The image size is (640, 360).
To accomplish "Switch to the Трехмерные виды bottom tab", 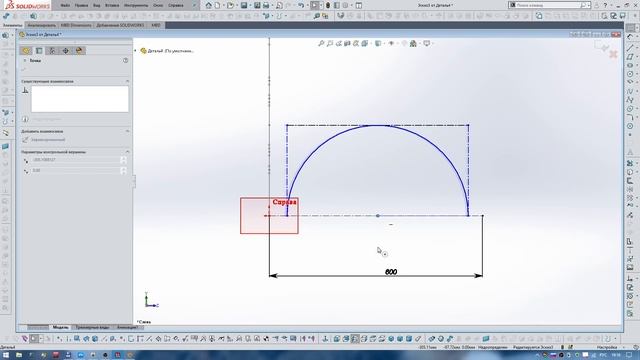I will coord(93,327).
